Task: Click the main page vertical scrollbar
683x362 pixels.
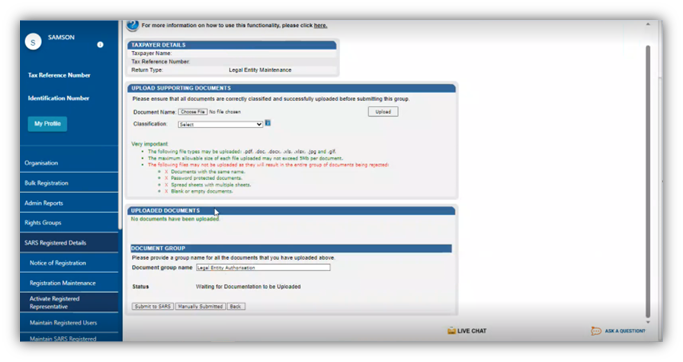Action: pyautogui.click(x=648, y=181)
